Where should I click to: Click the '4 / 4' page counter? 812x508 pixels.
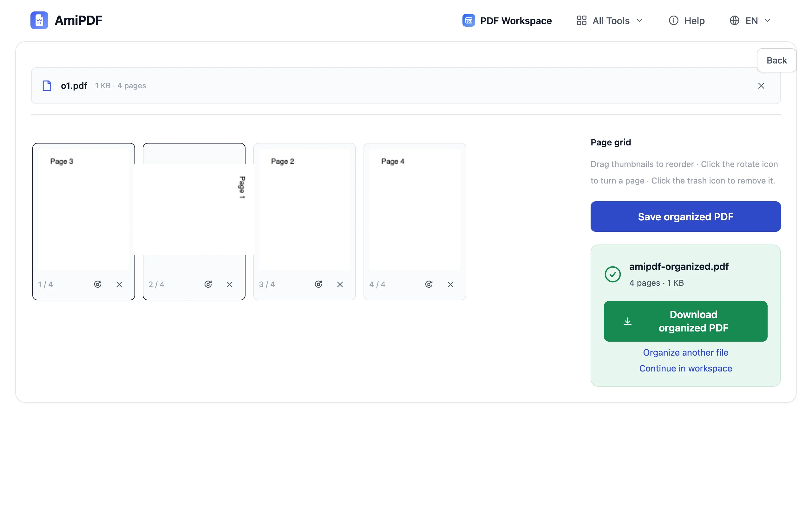[x=377, y=284]
